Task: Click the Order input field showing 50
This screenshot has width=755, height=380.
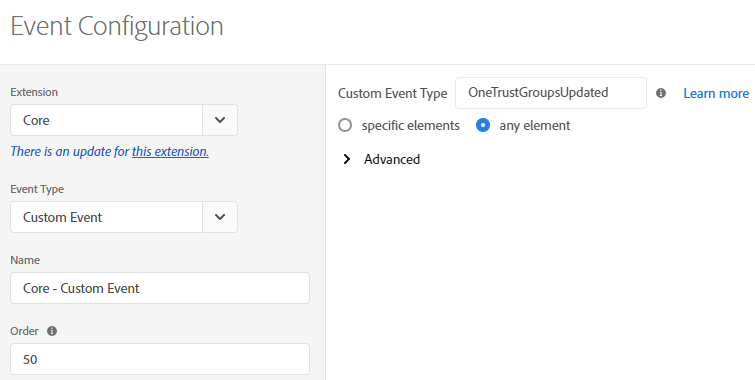Action: 160,359
